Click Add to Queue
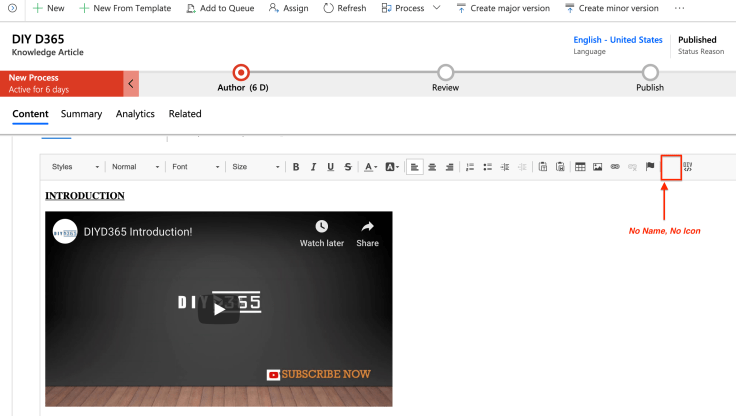736x416 pixels. point(220,8)
